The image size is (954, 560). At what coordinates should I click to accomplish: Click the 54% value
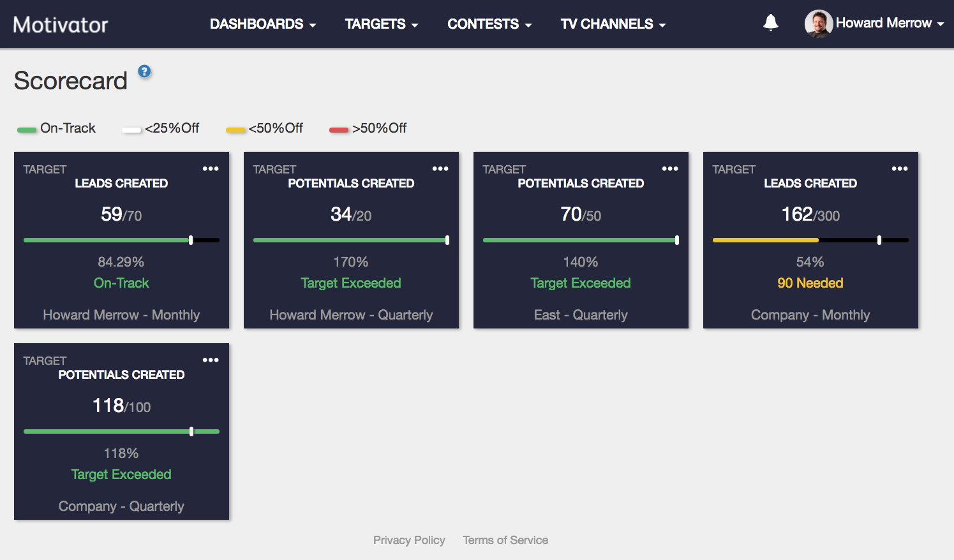tap(810, 262)
